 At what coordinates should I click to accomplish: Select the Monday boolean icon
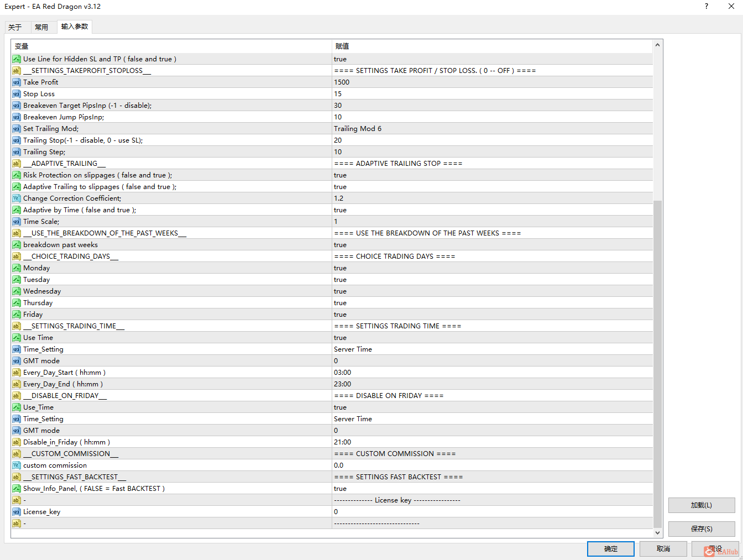17,268
